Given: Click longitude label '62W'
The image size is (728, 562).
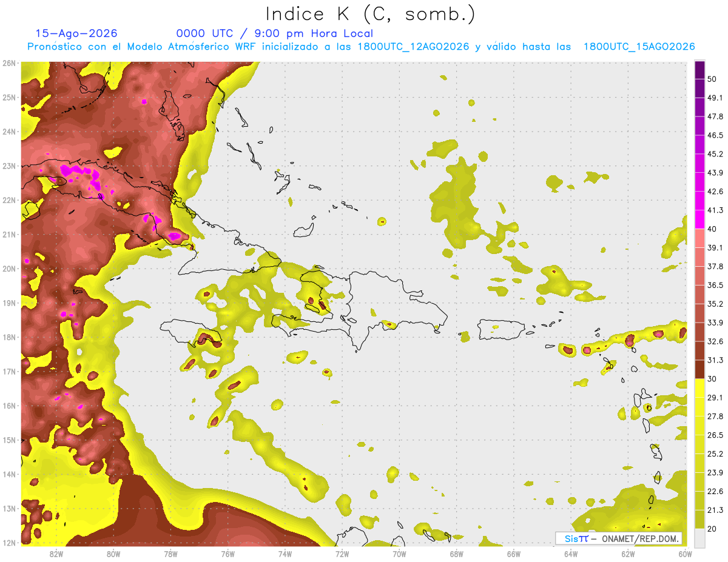Looking at the screenshot, I should coord(628,554).
